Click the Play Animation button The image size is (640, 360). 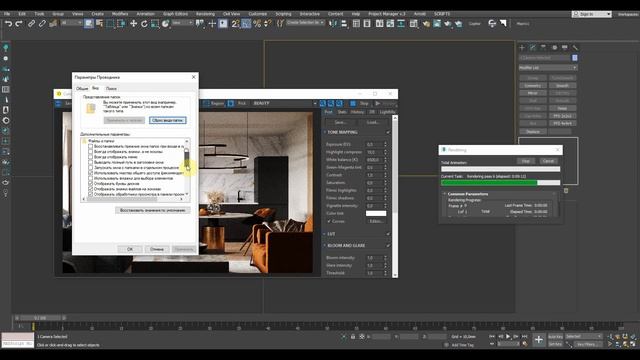(x=508, y=336)
